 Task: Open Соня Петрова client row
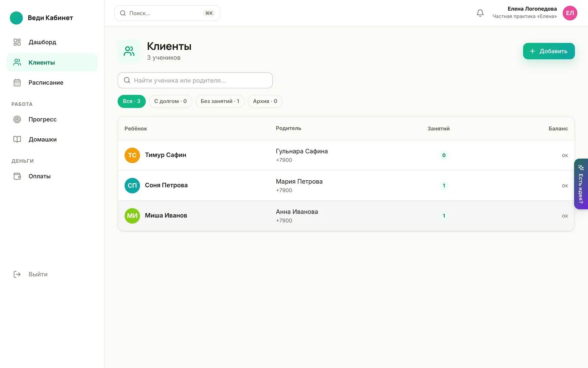click(346, 185)
